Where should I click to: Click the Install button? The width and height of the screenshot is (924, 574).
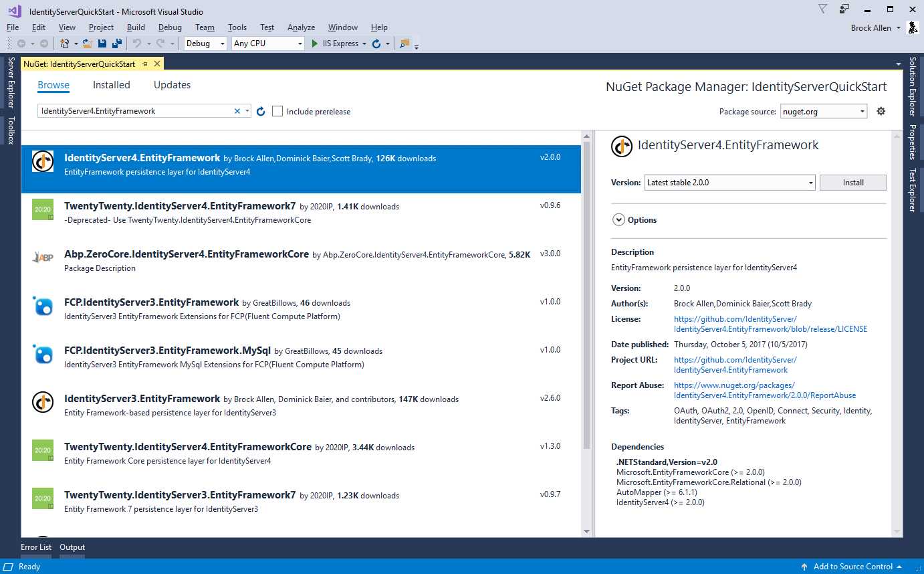pos(853,183)
